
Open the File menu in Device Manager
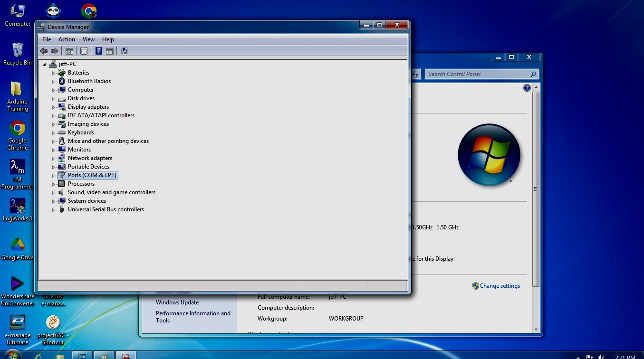click(47, 39)
